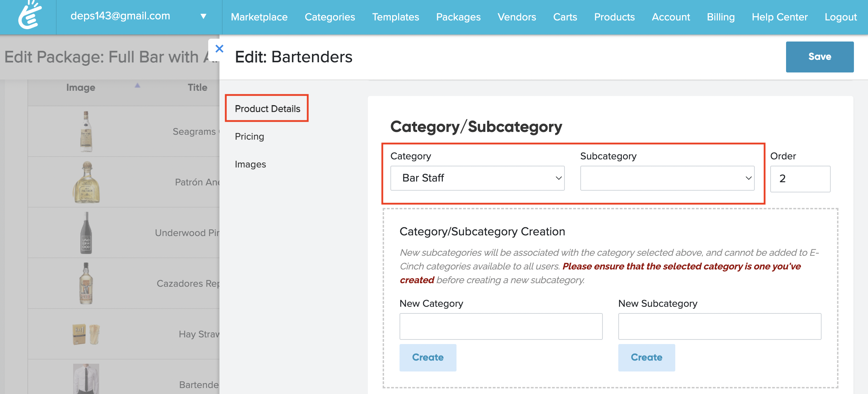Close the Edit Bartenders panel
This screenshot has width=868, height=394.
[x=219, y=49]
